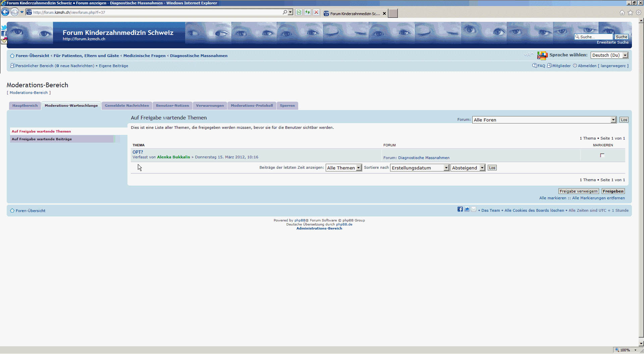Click the Facebook icon in footer bar
The height and width of the screenshot is (354, 644).
(460, 209)
